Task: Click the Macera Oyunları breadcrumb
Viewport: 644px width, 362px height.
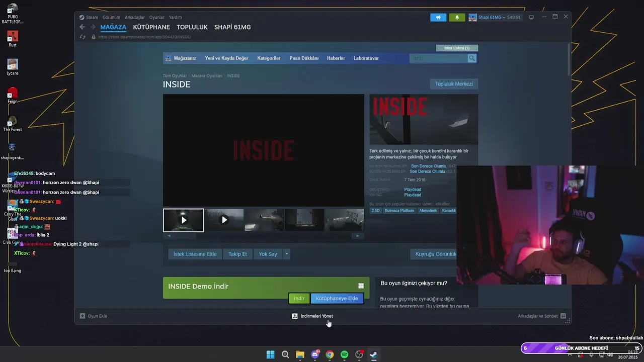Action: point(207,76)
